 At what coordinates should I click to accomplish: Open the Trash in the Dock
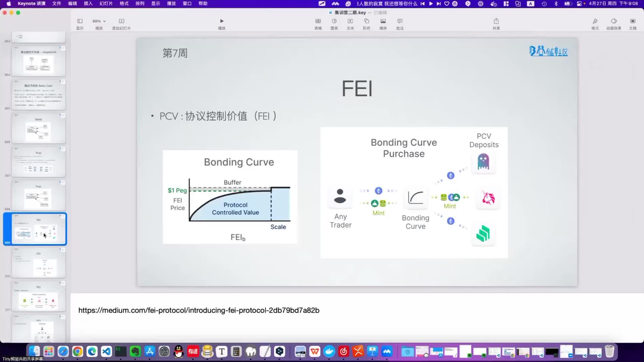tap(609, 352)
